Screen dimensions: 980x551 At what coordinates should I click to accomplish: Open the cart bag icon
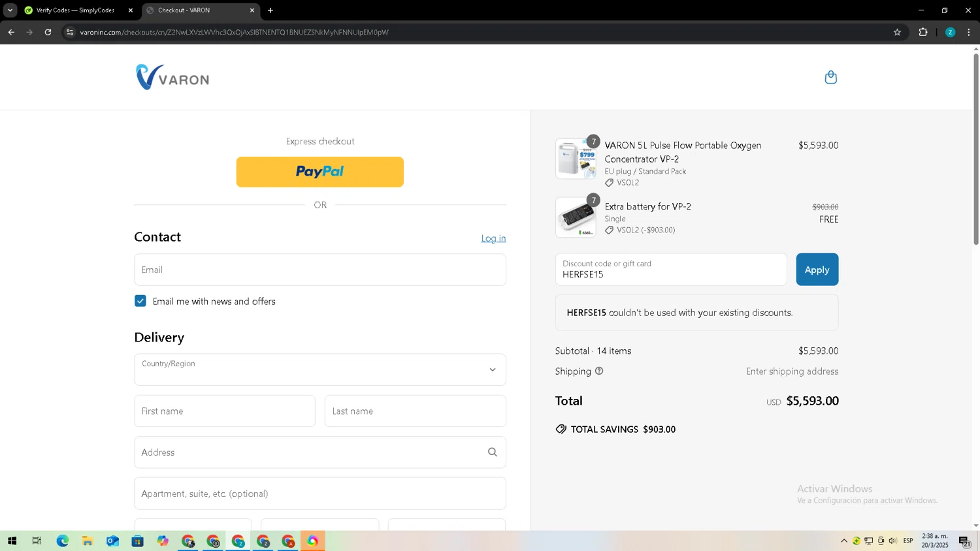830,77
